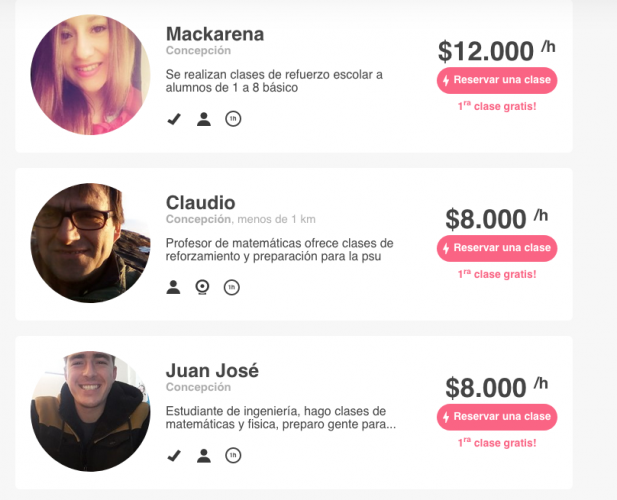Image resolution: width=617 pixels, height=500 pixels.
Task: Open Mackarena's profile photo
Action: click(90, 75)
